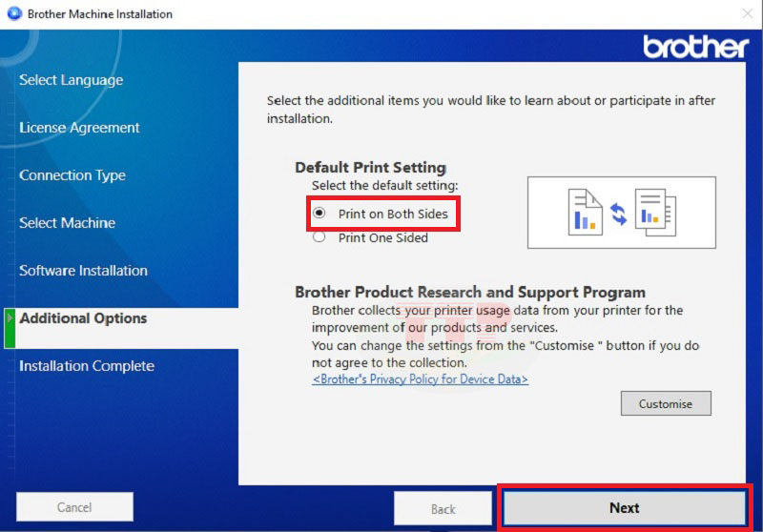Click the green arrow beside Additional Options

(x=10, y=318)
